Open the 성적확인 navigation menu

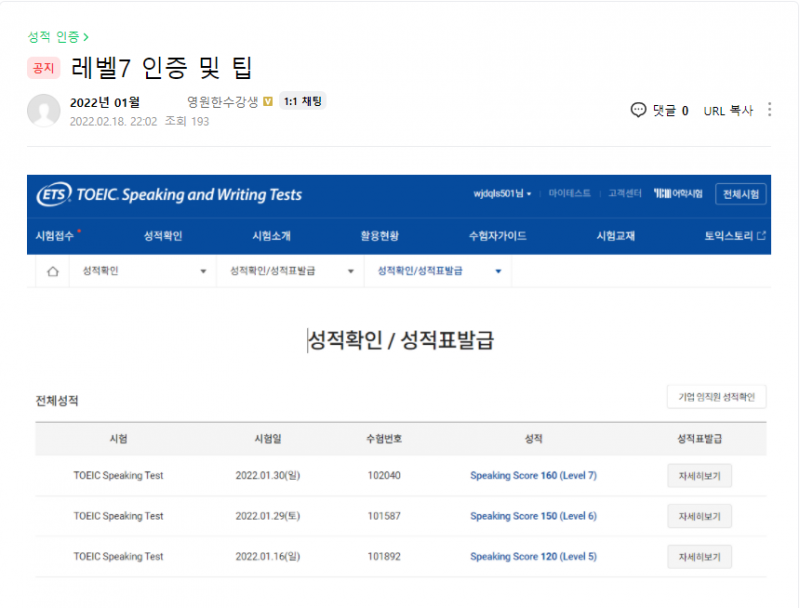(163, 236)
